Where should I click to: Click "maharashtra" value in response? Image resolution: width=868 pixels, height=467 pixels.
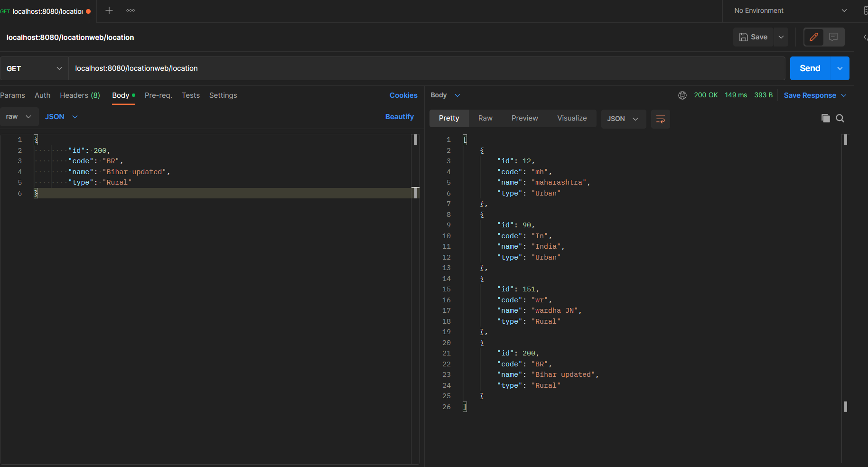pos(559,182)
